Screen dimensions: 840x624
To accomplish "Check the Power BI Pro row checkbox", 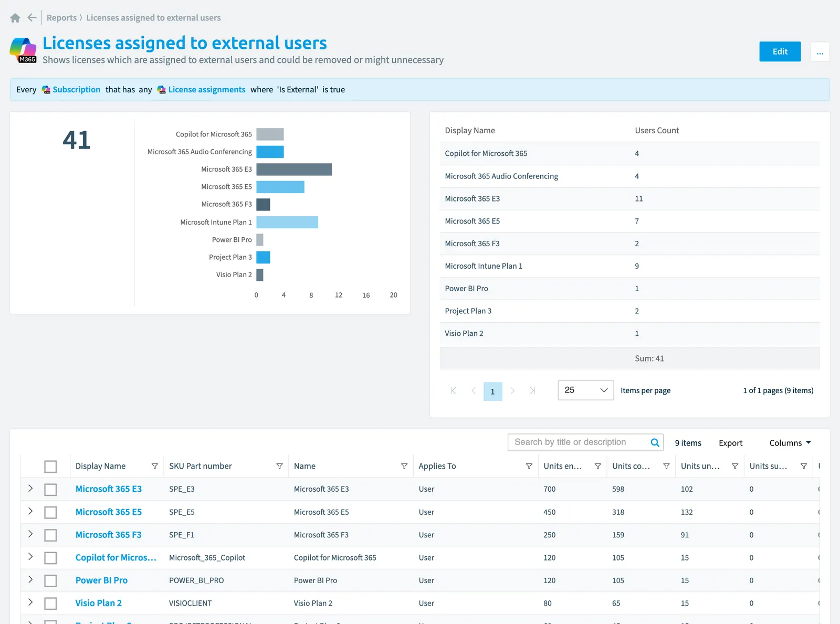I will coord(50,581).
